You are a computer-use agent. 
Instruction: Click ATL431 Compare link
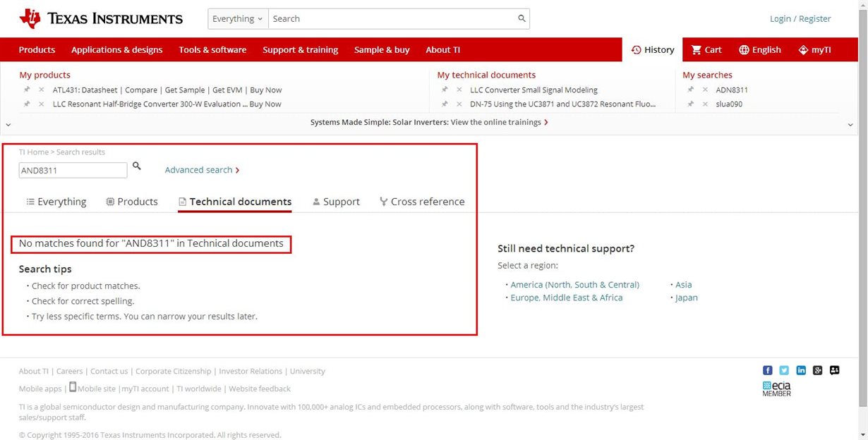tap(141, 90)
